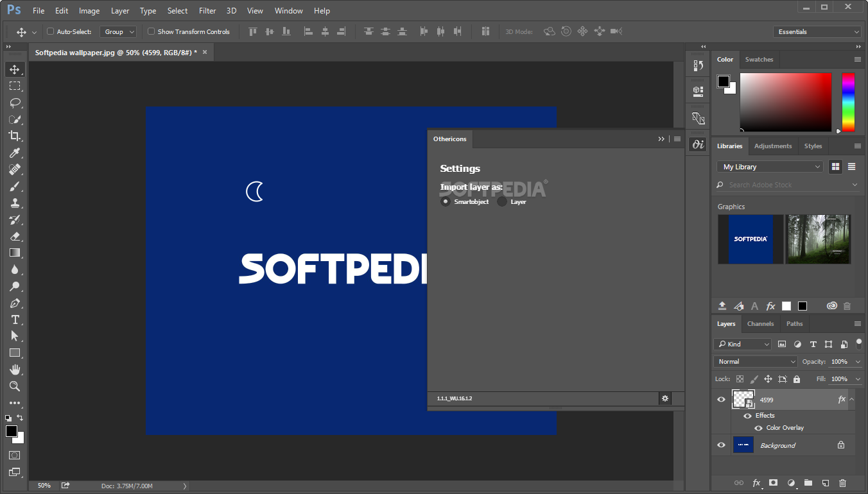Close the Softpedia wallpaper.jpg document tab

205,53
